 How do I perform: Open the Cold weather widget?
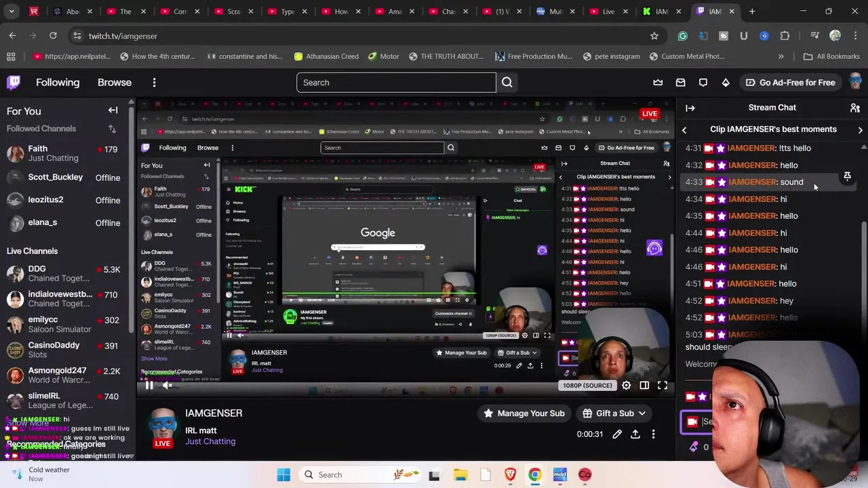[x=41, y=474]
